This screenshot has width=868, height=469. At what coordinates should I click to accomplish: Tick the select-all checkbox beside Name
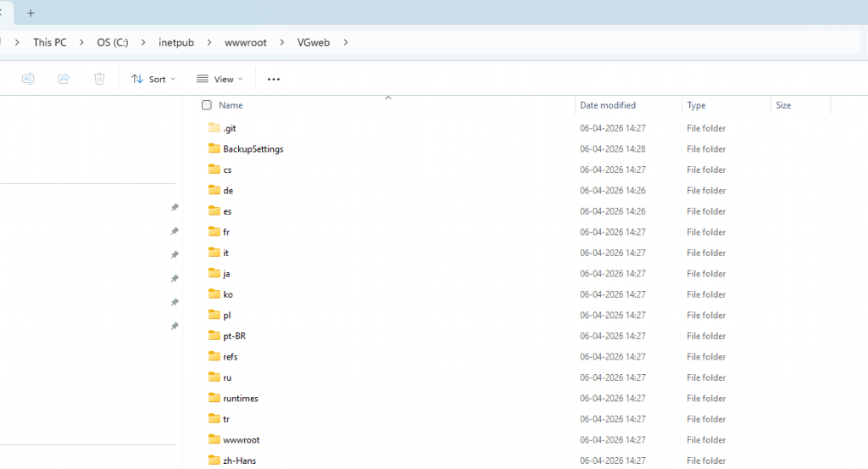(x=207, y=106)
